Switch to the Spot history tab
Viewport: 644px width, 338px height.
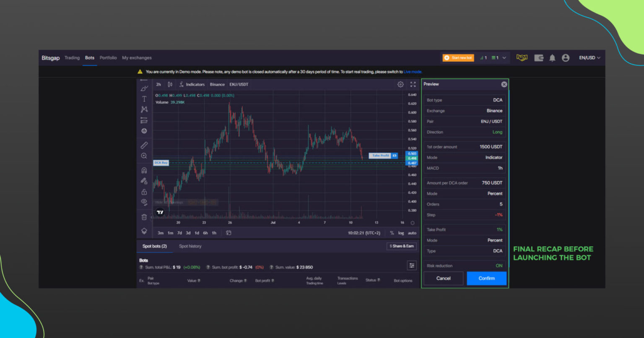tap(190, 246)
